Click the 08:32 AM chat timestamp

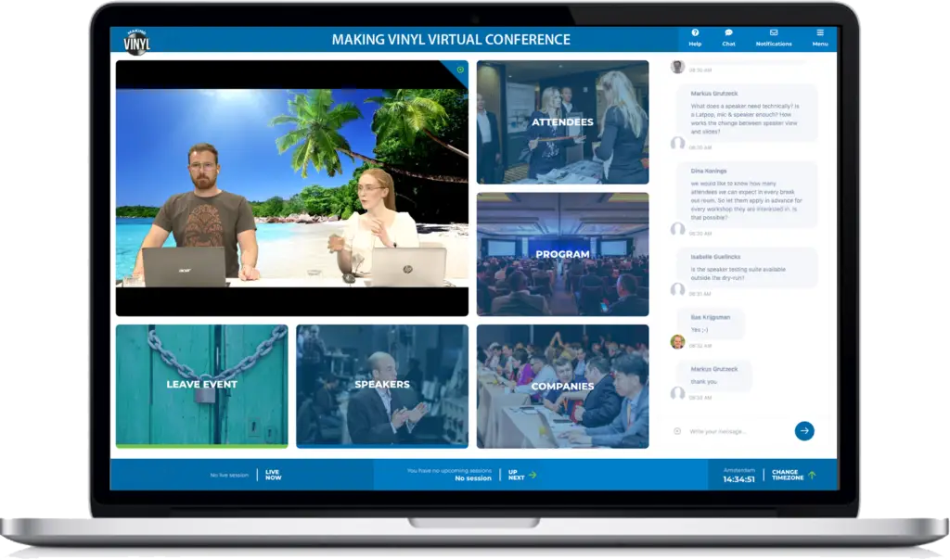pos(700,346)
